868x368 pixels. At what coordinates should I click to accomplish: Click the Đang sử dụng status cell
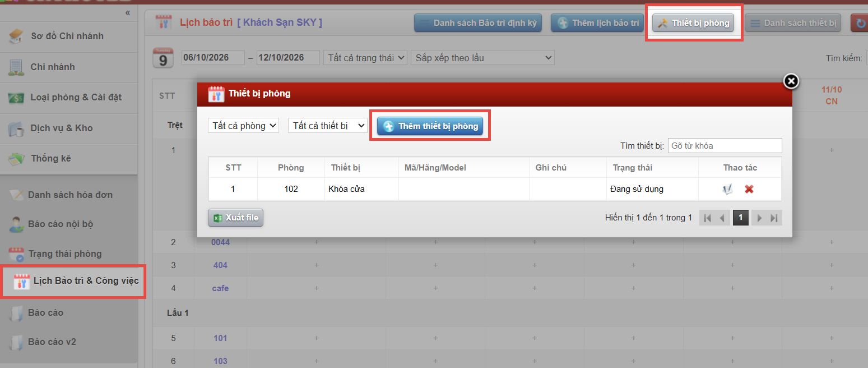click(x=652, y=189)
